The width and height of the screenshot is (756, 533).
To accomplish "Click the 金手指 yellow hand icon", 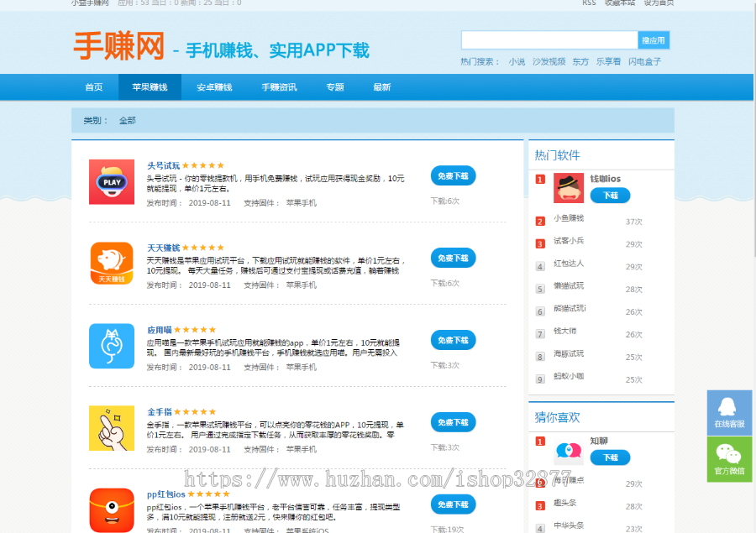I will 112,428.
